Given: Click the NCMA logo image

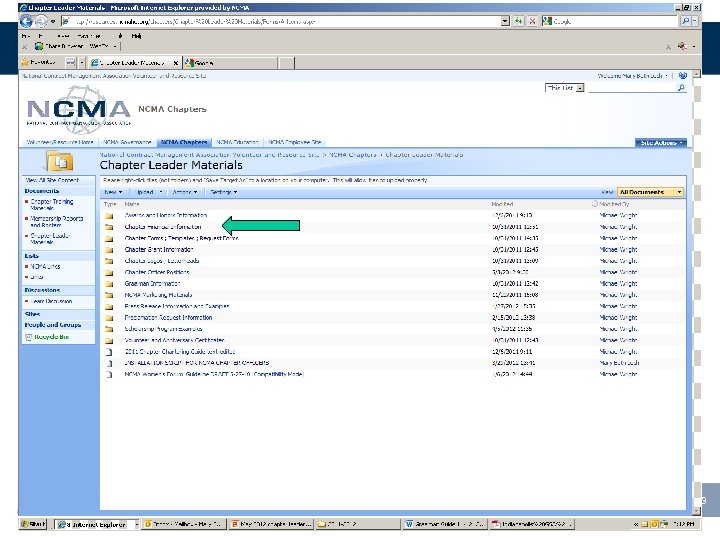Looking at the screenshot, I should (x=79, y=109).
